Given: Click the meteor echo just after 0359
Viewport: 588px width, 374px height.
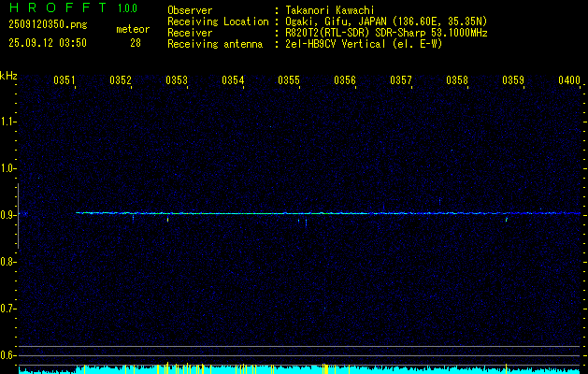Looking at the screenshot, I should click(507, 220).
